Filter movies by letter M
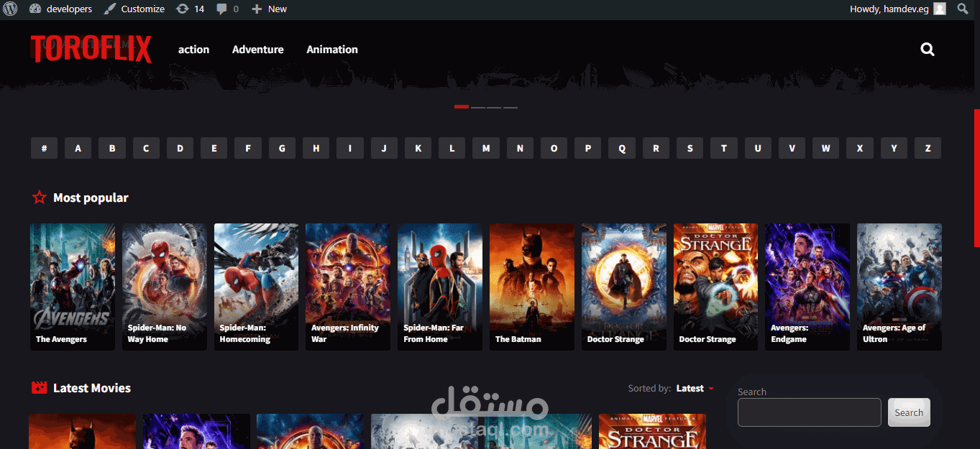 [486, 148]
